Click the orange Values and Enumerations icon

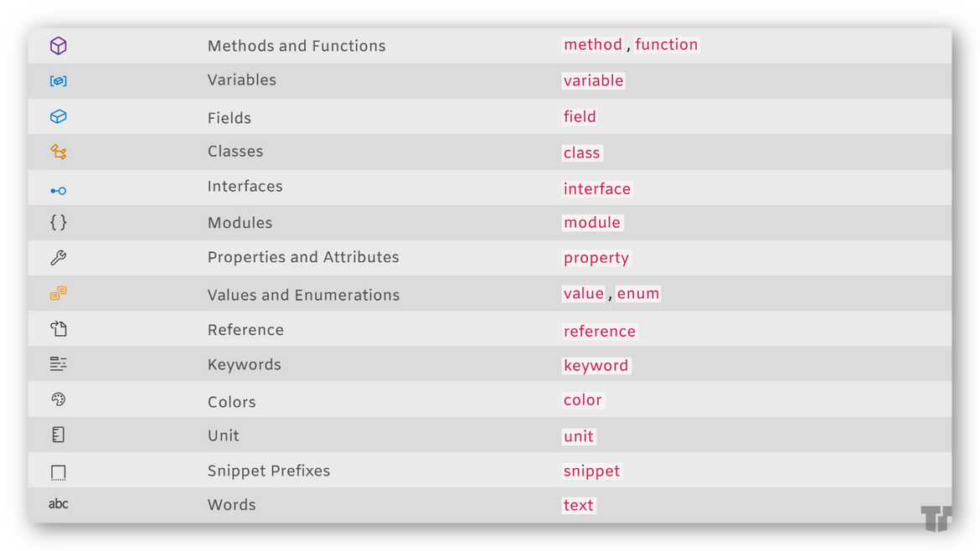58,293
